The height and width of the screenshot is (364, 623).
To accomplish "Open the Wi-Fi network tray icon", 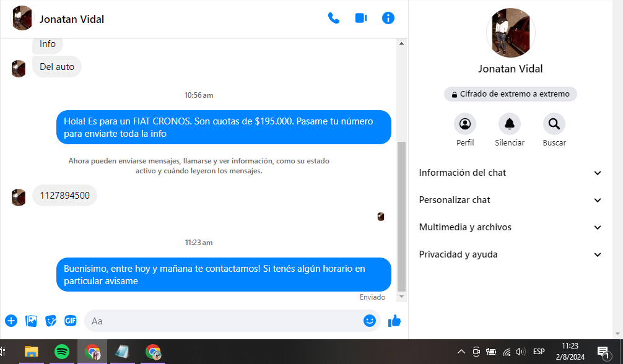I will tap(507, 352).
